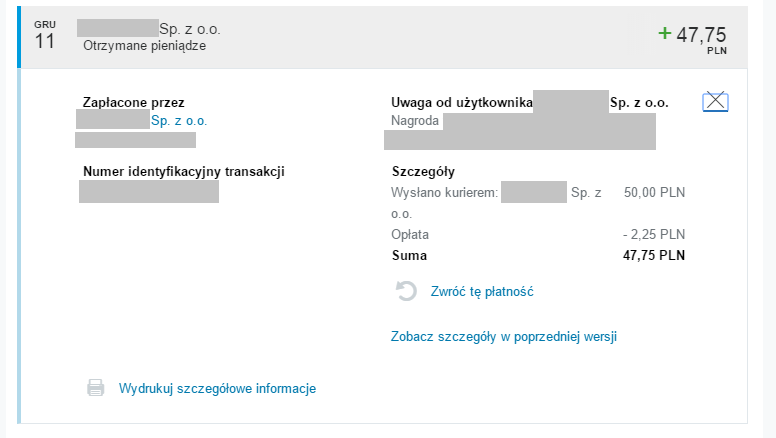
Task: Click 'Wydrukuj szczegółowe informacje' print link
Action: click(x=217, y=388)
